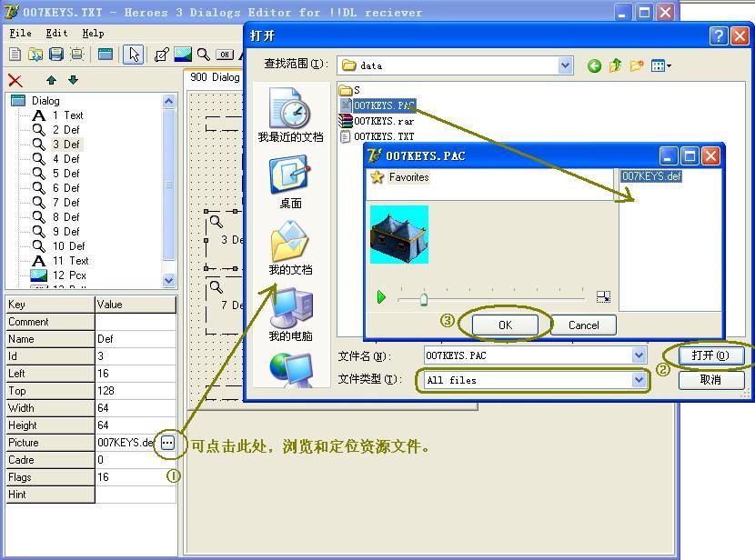Open the All files type dropdown
Viewport: 755px width, 560px height.
(x=639, y=380)
